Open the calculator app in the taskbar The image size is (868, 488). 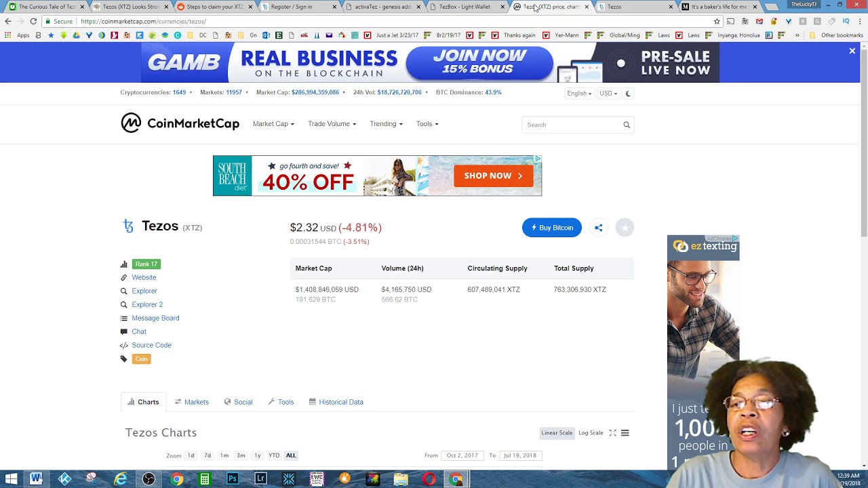204,479
